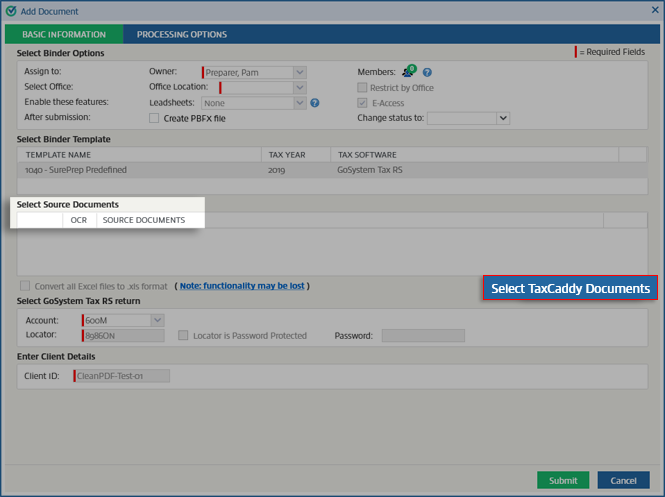Expand the Account dropdown
Screen dimensions: 665x497
pyautogui.click(x=157, y=320)
